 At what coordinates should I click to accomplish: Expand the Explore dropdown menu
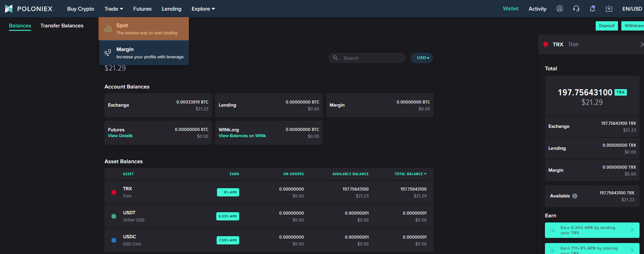pos(203,9)
